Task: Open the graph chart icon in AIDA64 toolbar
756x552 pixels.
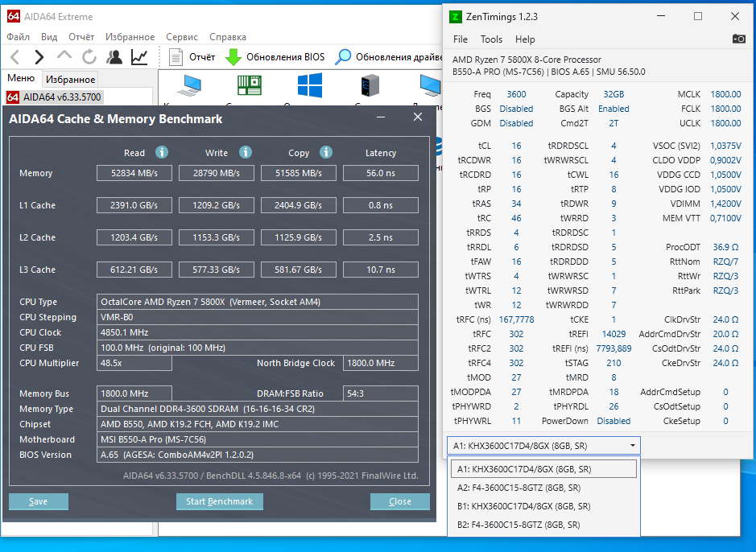Action: click(139, 57)
